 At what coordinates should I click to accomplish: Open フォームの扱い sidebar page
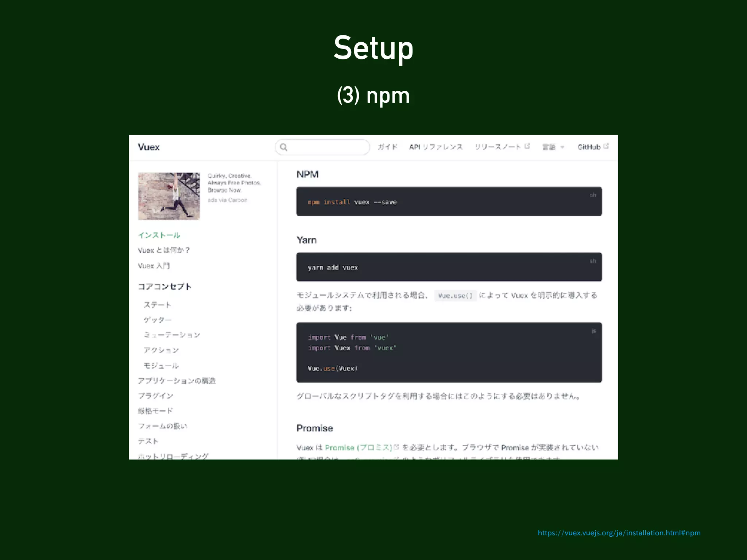(163, 426)
